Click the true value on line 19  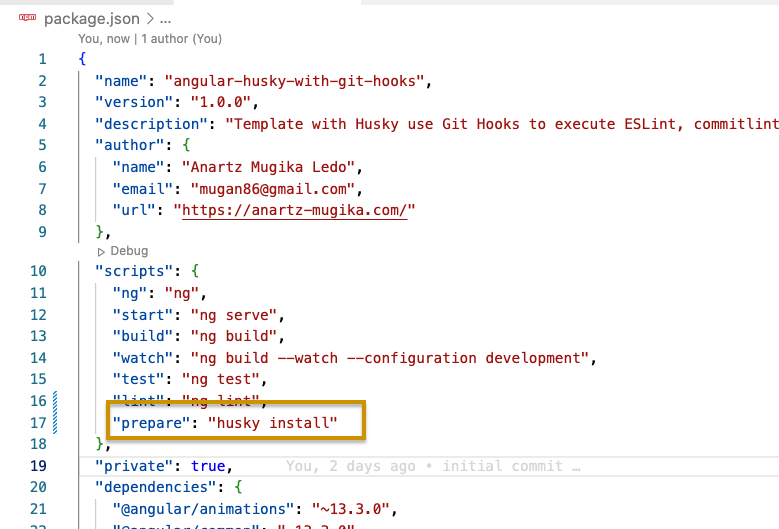(x=208, y=466)
